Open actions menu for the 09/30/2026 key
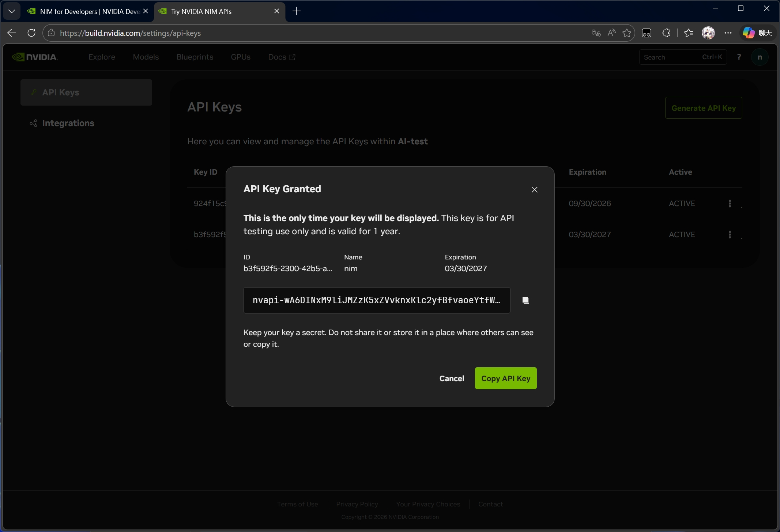 (730, 204)
